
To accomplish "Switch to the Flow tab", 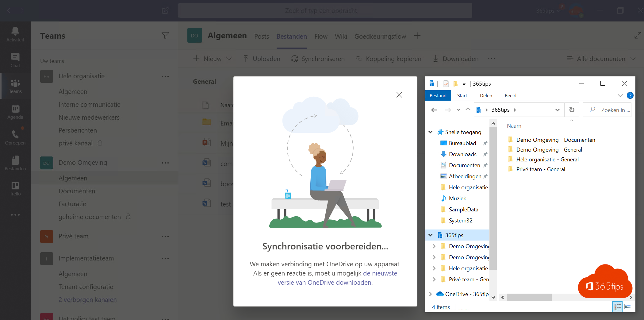I will (321, 36).
